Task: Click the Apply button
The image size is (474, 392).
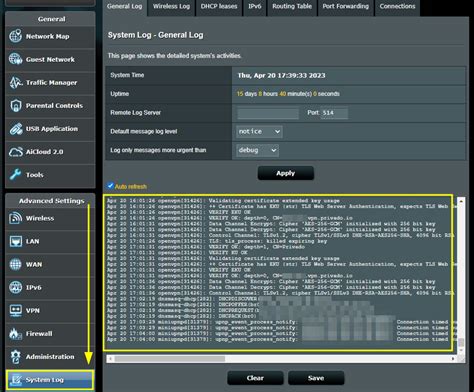Action: coord(286,173)
